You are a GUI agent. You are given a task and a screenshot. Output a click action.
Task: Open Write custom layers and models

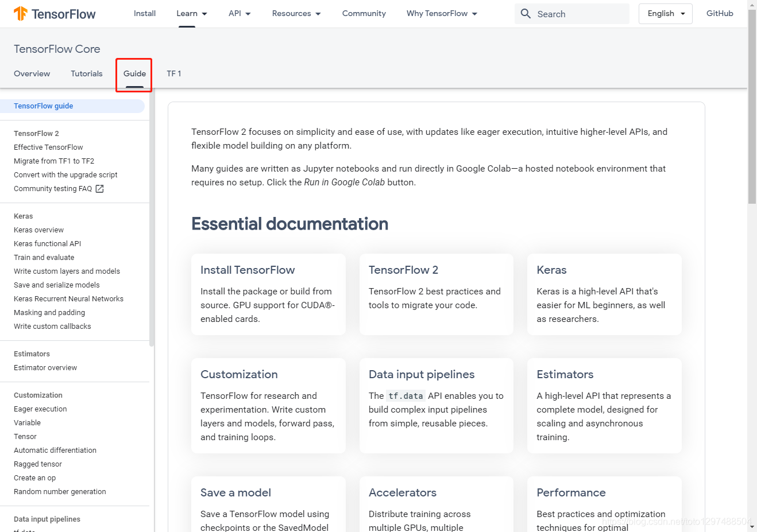67,271
